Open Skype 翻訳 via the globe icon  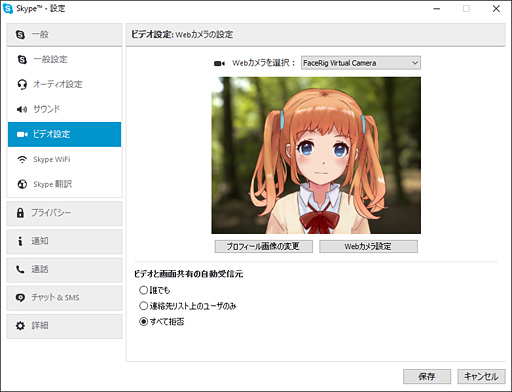(x=22, y=184)
